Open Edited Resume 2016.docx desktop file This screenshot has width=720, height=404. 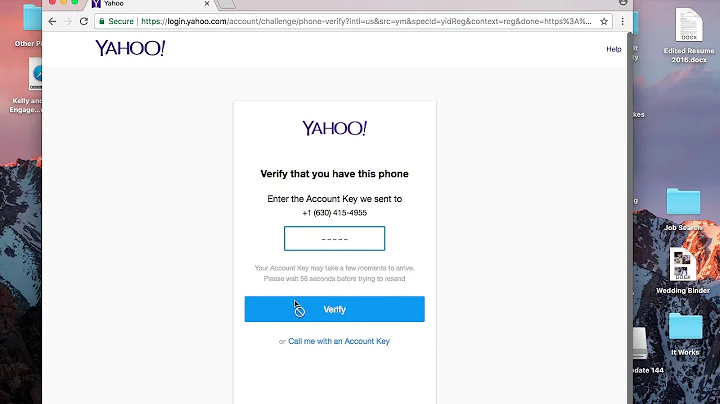pyautogui.click(x=689, y=36)
